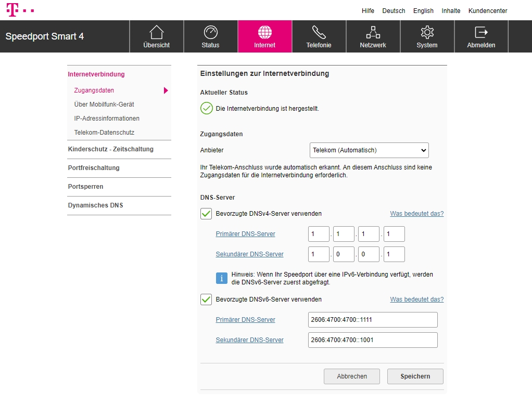Uncheck Bevorzugte DNSv6-Server verwenden checkbox
Viewport: 532px width, 404px height.
pos(206,299)
